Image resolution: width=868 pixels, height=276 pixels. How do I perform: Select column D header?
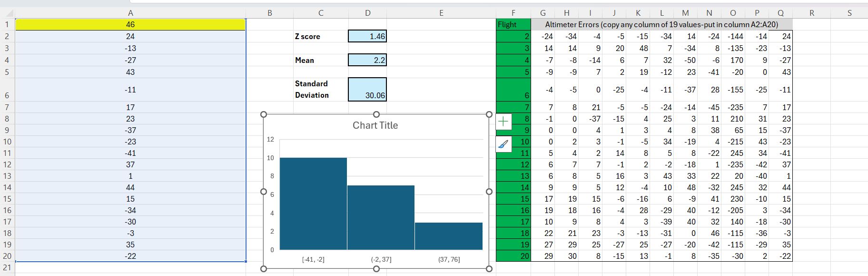pos(367,13)
